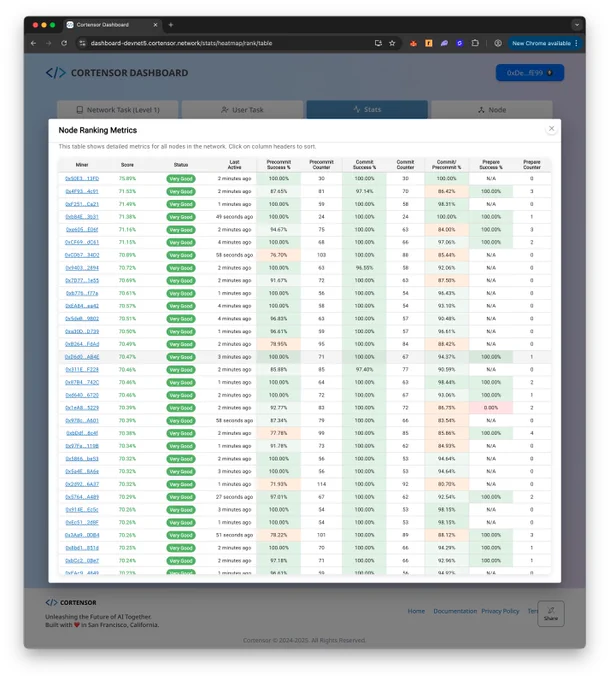
Task: Reload the page with the refresh icon
Action: click(64, 43)
